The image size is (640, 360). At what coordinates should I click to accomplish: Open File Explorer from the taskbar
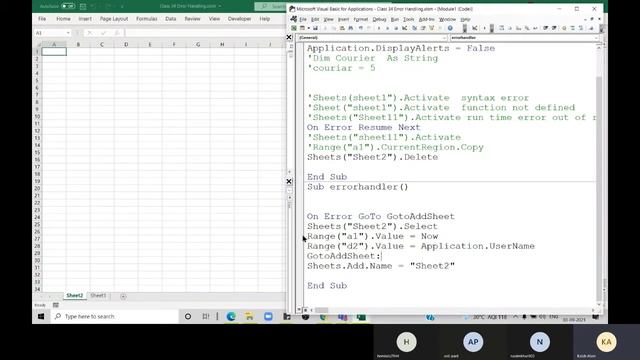[249, 316]
